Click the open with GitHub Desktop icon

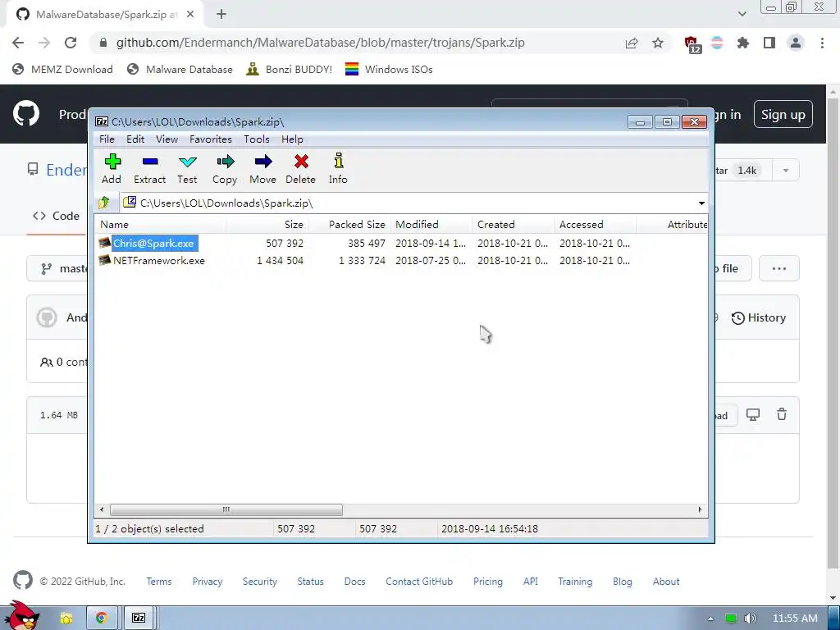click(753, 414)
